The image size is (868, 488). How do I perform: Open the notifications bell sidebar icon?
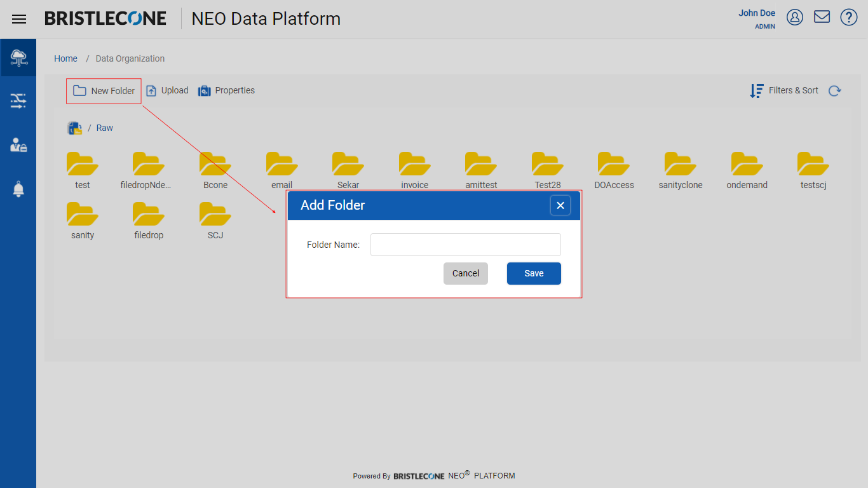(x=18, y=189)
